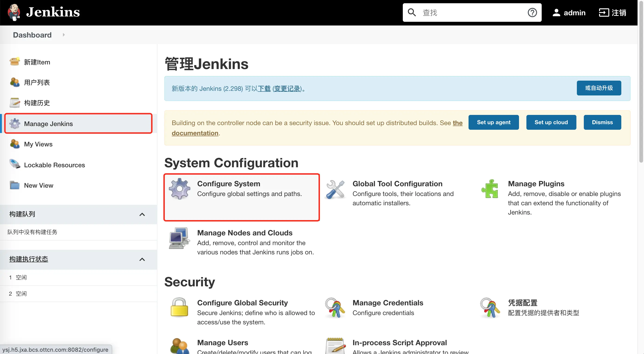Click the "队列中没有构建任务" queue message
This screenshot has width=644, height=354.
click(x=32, y=232)
